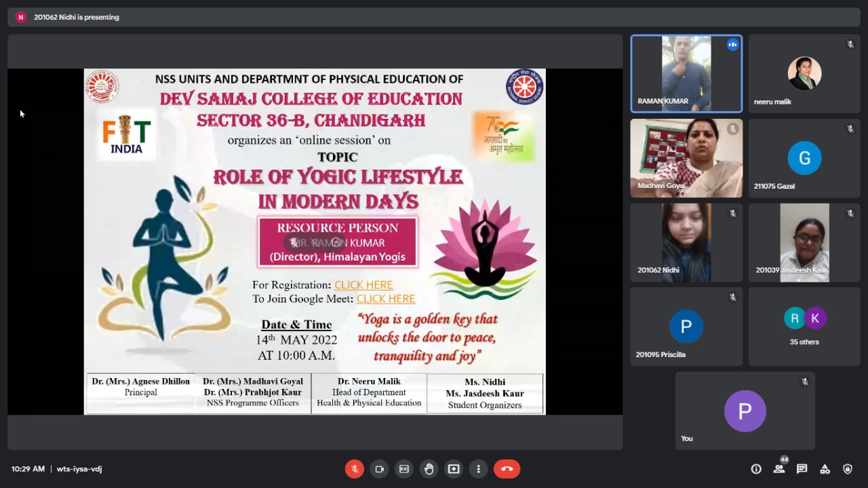Click muted mic icon on neeru malik tile
Screen dimensions: 868x488
click(850, 45)
